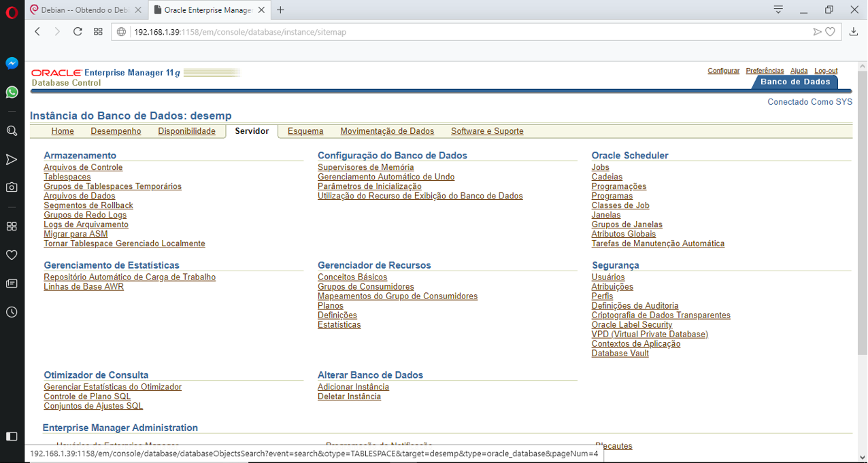View site information globe icon
The width and height of the screenshot is (868, 463).
(x=122, y=32)
